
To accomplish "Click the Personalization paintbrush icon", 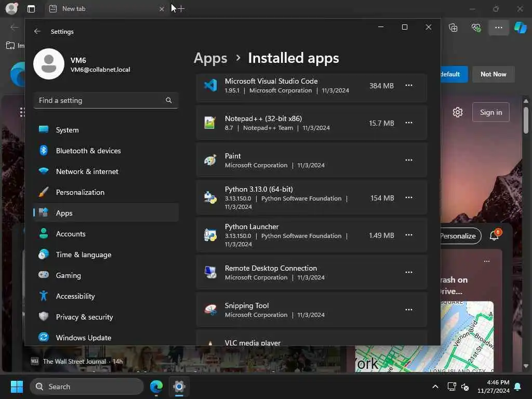I will [44, 192].
